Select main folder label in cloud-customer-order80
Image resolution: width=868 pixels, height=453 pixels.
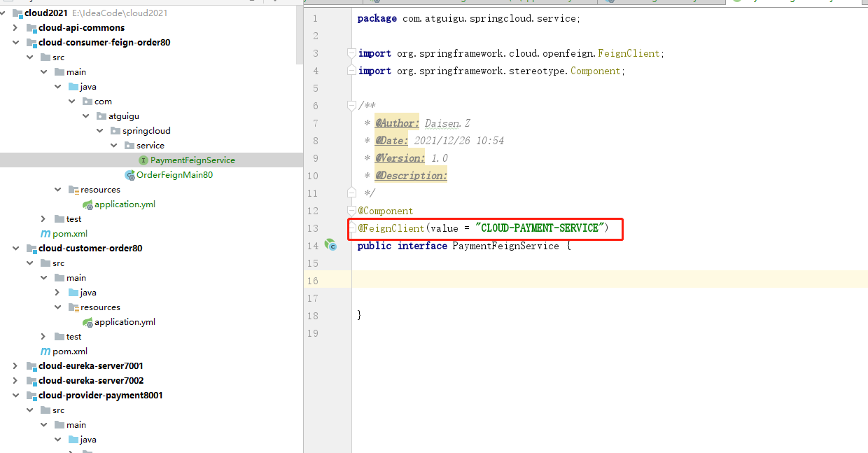(x=76, y=278)
